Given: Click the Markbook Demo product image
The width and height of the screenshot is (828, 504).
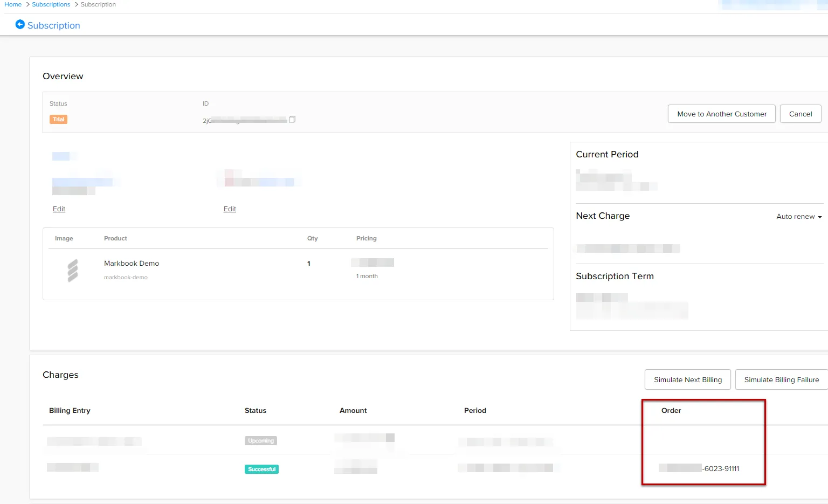Looking at the screenshot, I should point(73,271).
